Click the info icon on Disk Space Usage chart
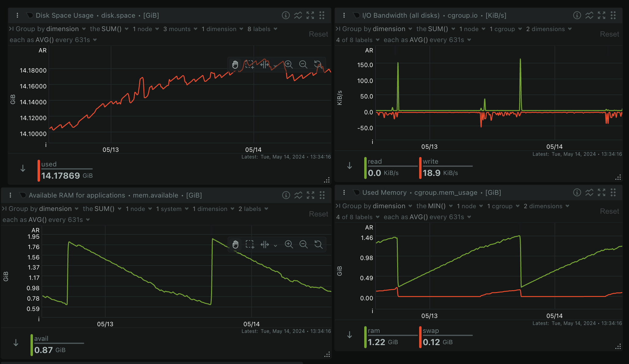Image resolution: width=629 pixels, height=364 pixels. pos(286,15)
